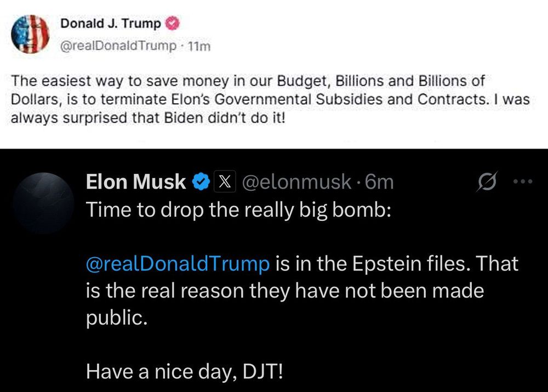
Task: Click the post text about terminating Governmental Subsidies
Action: pyautogui.click(x=247, y=100)
